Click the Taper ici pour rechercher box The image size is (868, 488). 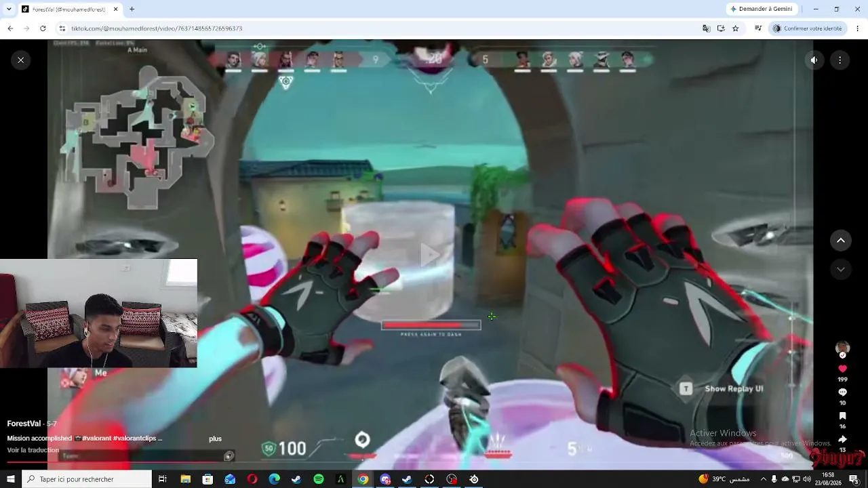[x=87, y=479]
